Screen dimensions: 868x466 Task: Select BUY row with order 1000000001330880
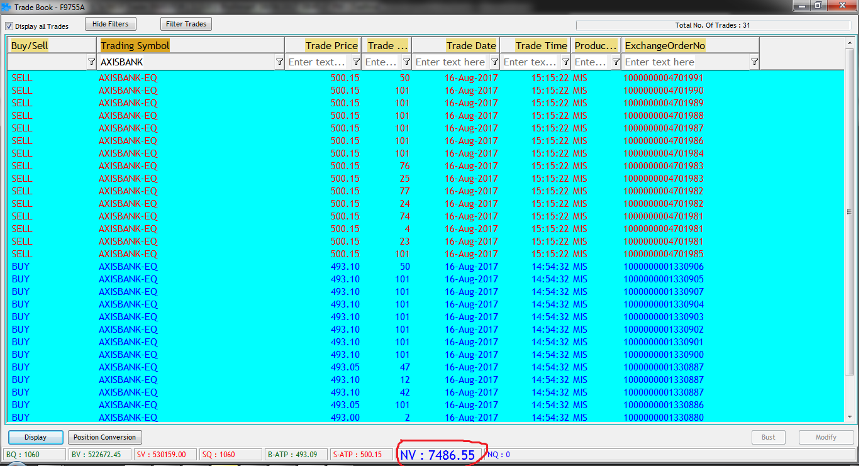click(425, 418)
